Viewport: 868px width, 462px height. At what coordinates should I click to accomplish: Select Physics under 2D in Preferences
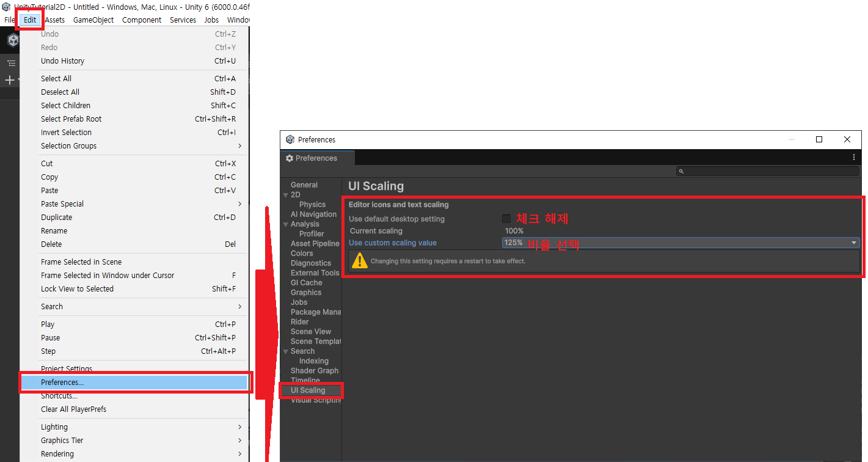coord(312,205)
